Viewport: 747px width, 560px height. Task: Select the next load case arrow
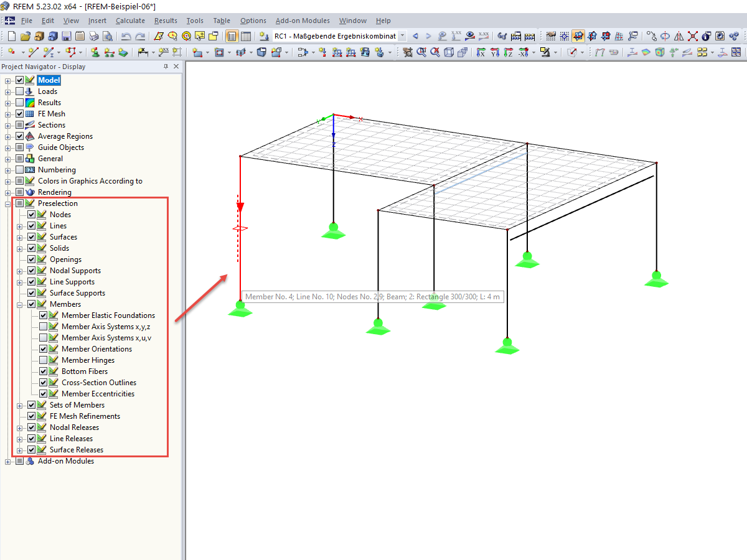[428, 36]
